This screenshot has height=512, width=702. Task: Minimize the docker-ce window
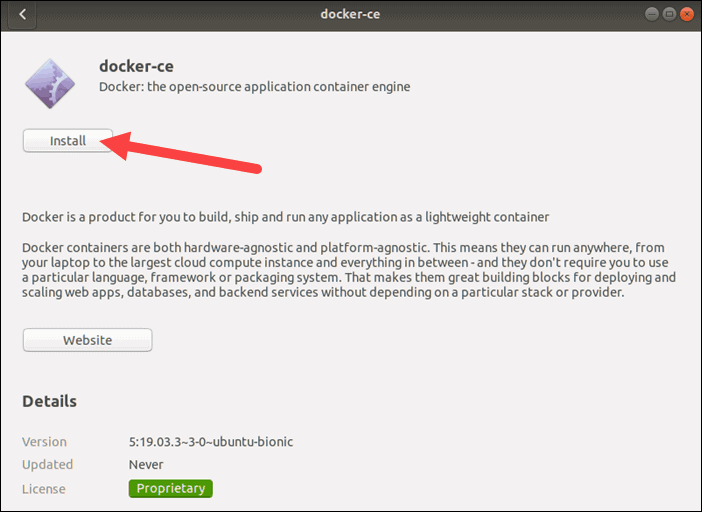point(651,14)
